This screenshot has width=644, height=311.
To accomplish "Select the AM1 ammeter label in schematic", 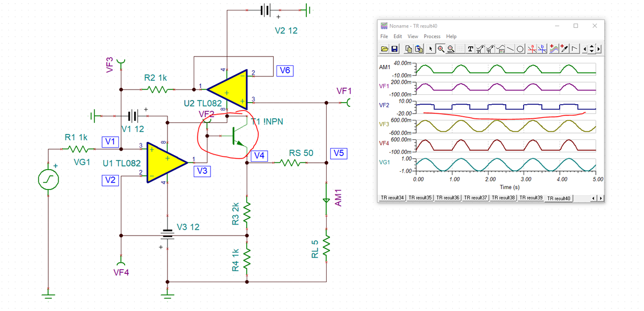I will [x=338, y=198].
